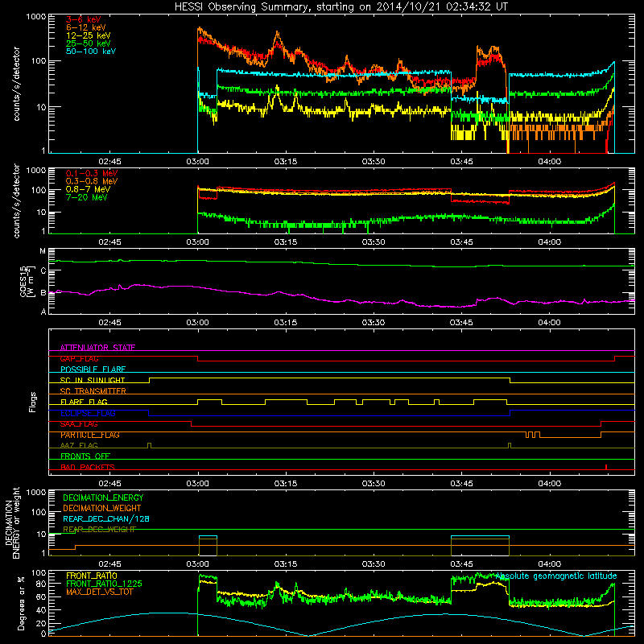644x644 pixels.
Task: Click the PARTICLE_FLAG label
Action: pyautogui.click(x=90, y=435)
